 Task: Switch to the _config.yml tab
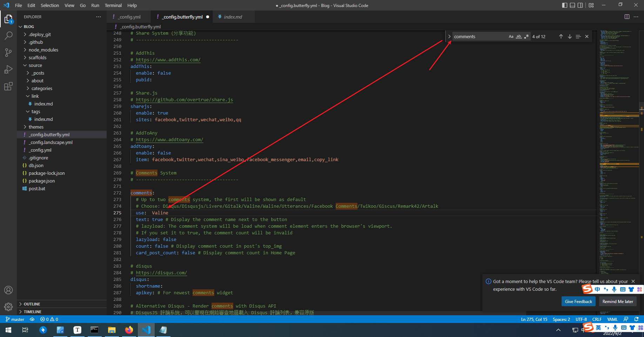[x=129, y=17]
